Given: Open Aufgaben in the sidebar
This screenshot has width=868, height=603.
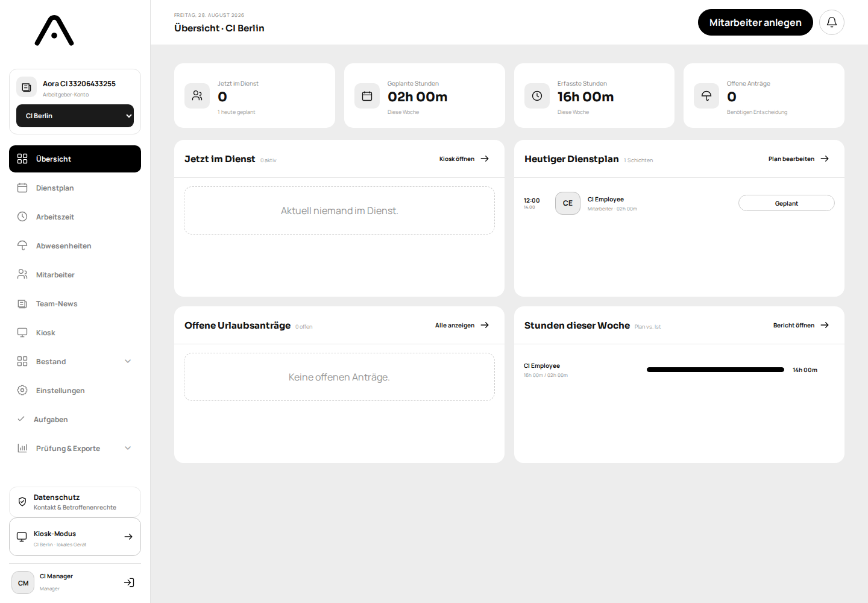Looking at the screenshot, I should [75, 419].
